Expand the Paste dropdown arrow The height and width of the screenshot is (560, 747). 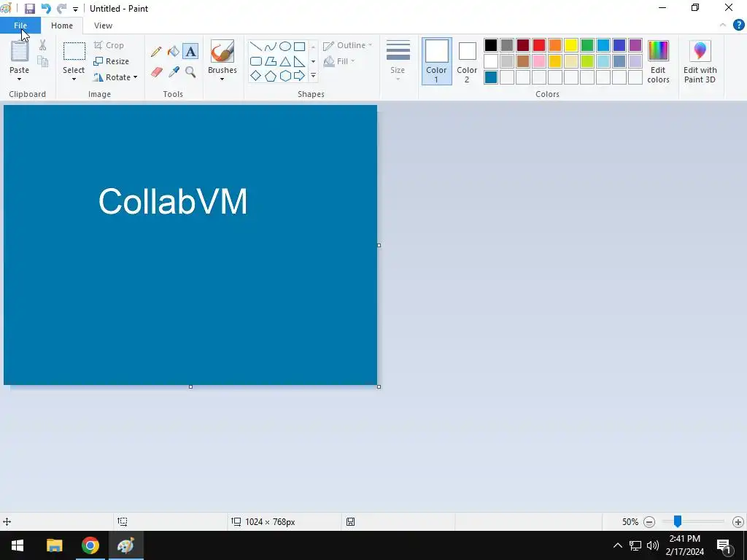click(19, 79)
